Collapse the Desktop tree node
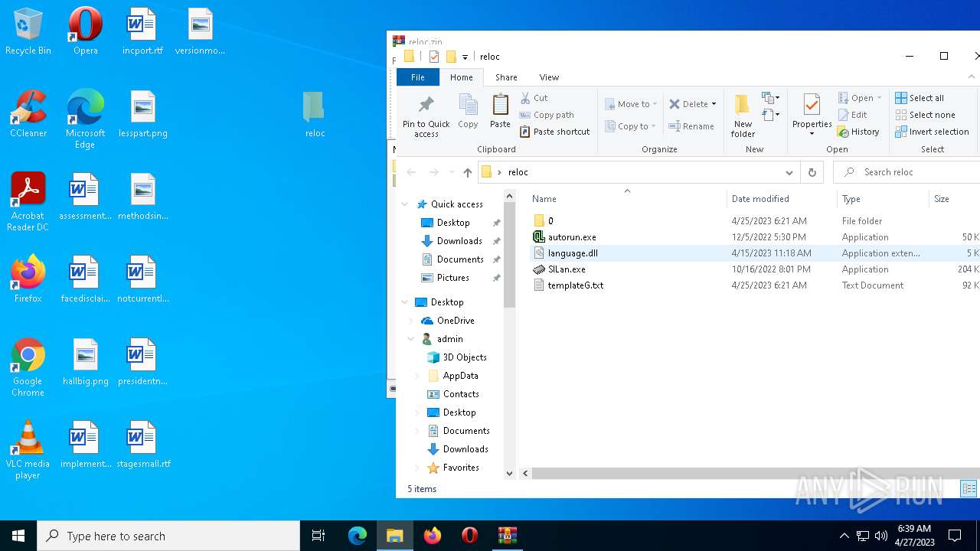Image resolution: width=980 pixels, height=551 pixels. (405, 302)
